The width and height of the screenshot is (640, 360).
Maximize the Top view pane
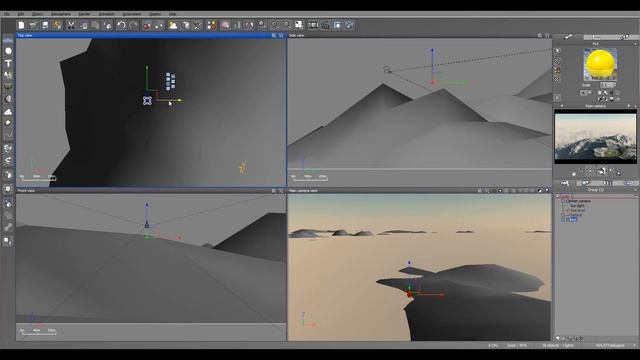pos(281,36)
